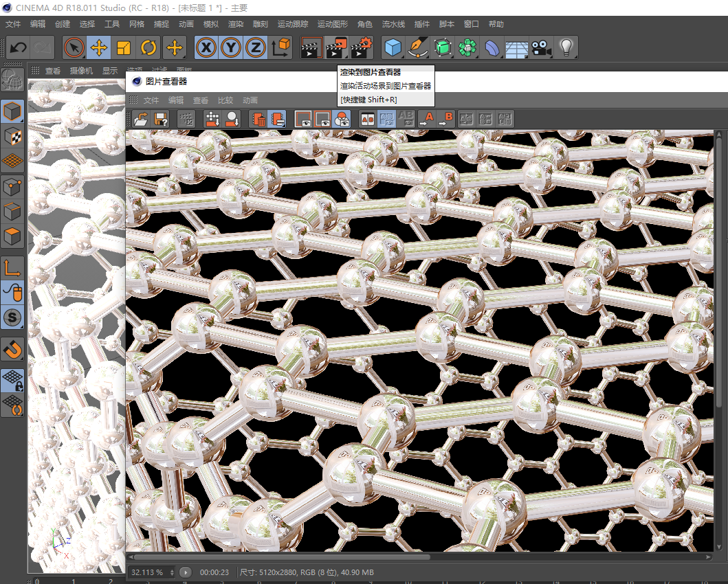Click Set as B icon
This screenshot has width=728, height=584.
[x=446, y=120]
